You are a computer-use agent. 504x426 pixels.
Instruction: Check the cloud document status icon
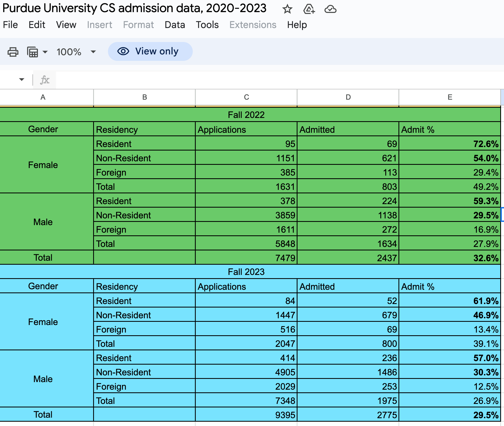coord(330,9)
